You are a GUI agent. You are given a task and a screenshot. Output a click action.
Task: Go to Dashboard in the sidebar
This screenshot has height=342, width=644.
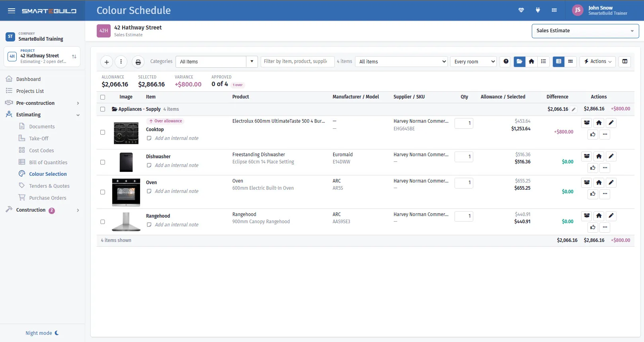[x=28, y=79]
